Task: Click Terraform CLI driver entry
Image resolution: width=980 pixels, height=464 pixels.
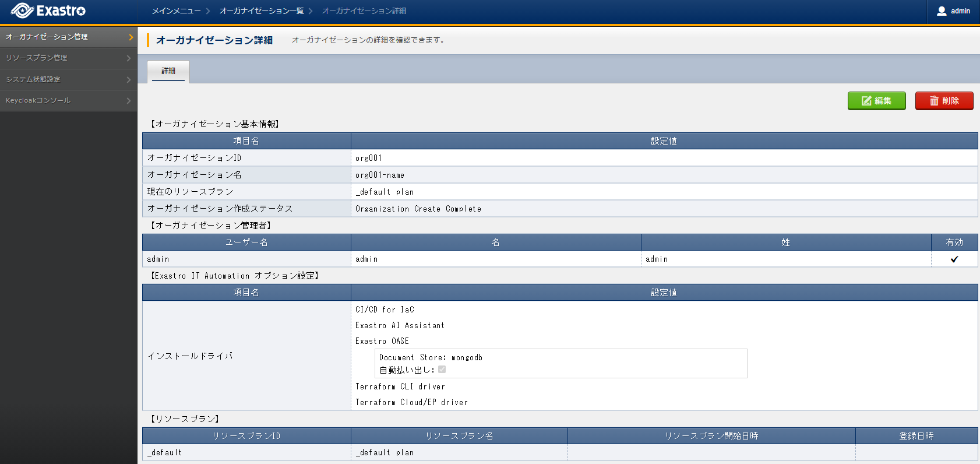Action: (x=400, y=386)
